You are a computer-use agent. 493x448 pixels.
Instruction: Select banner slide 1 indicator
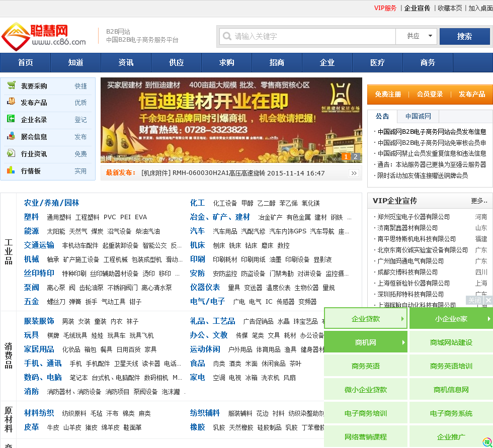[346, 156]
